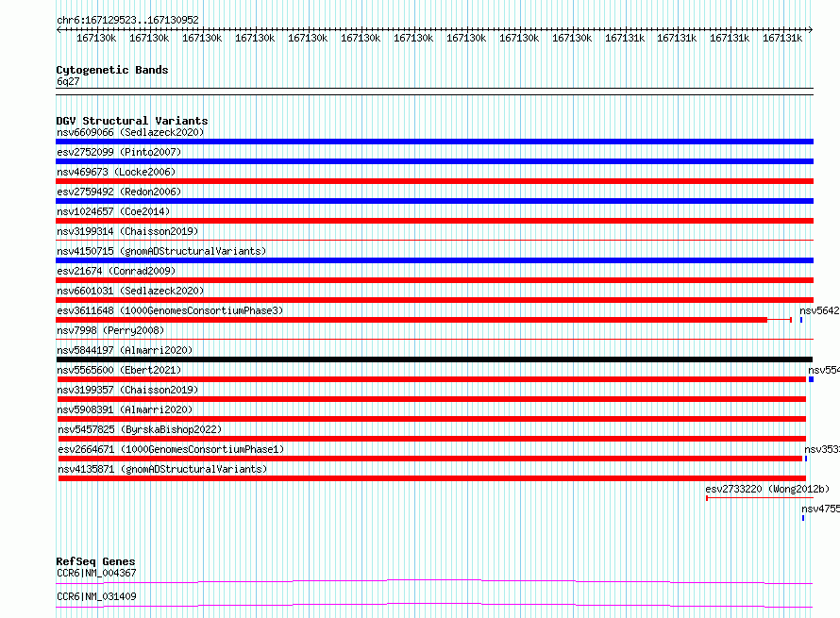Click the small blue mark beside nsv5642 label
This screenshot has width=840, height=618.
point(801,320)
